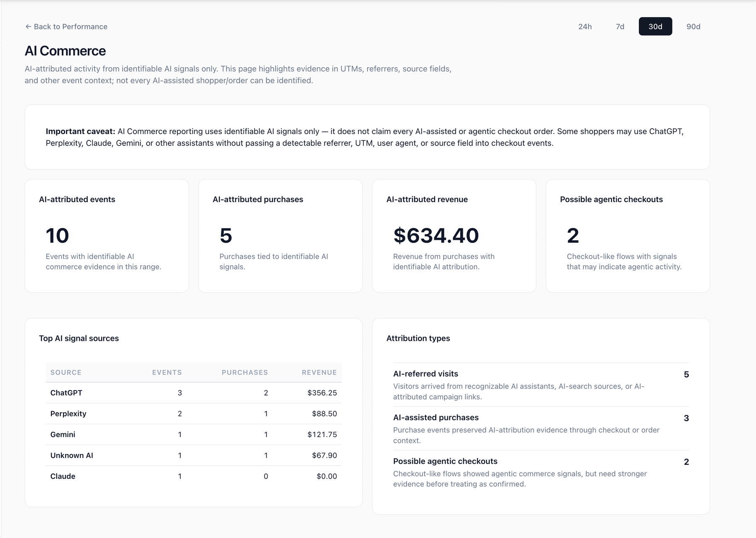Click the Top AI signal sources heading
The image size is (756, 538).
click(79, 338)
